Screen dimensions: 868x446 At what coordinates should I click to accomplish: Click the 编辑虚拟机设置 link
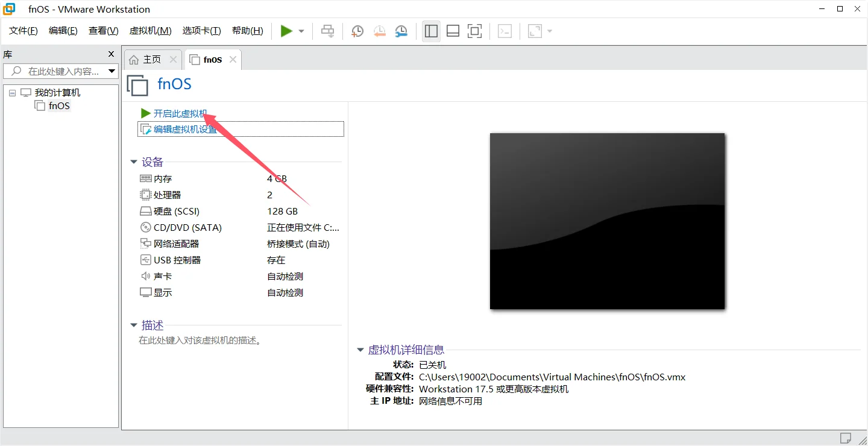coord(185,129)
